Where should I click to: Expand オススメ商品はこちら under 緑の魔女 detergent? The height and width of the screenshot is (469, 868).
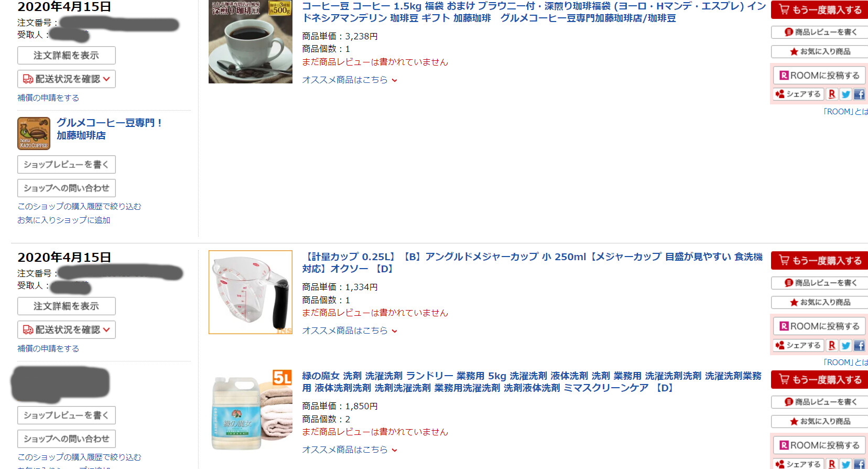(x=350, y=450)
